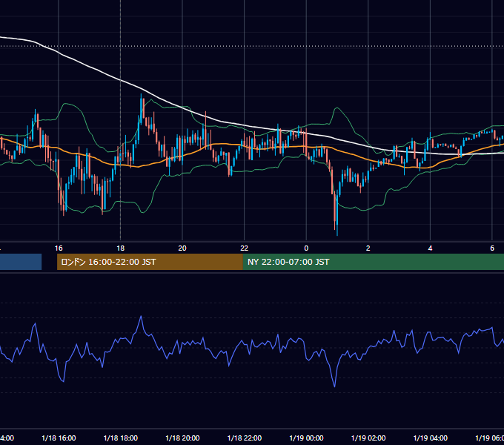Click the 1/18 18:00 date label
The image size is (504, 445).
tap(121, 438)
